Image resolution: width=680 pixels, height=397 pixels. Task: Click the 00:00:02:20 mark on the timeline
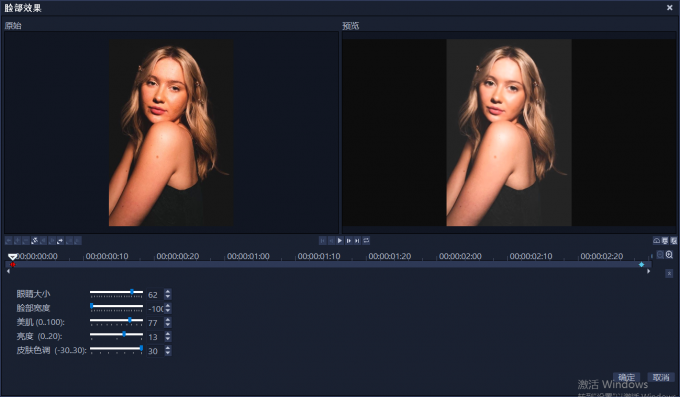click(x=602, y=256)
